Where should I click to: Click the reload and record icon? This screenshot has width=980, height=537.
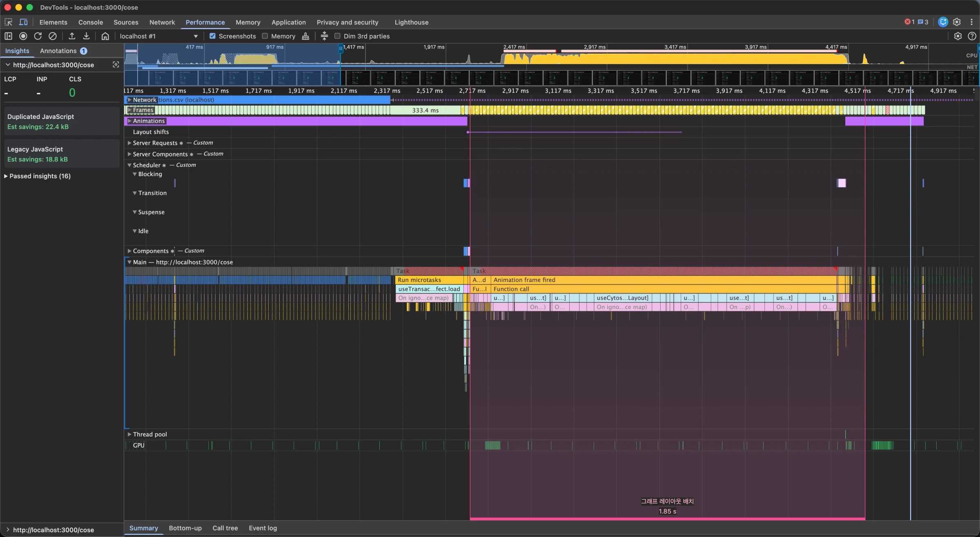click(38, 36)
